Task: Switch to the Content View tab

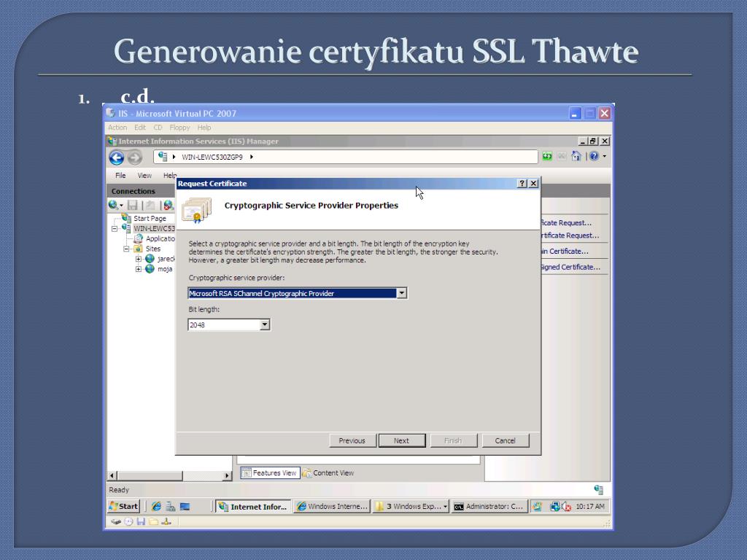Action: click(328, 472)
